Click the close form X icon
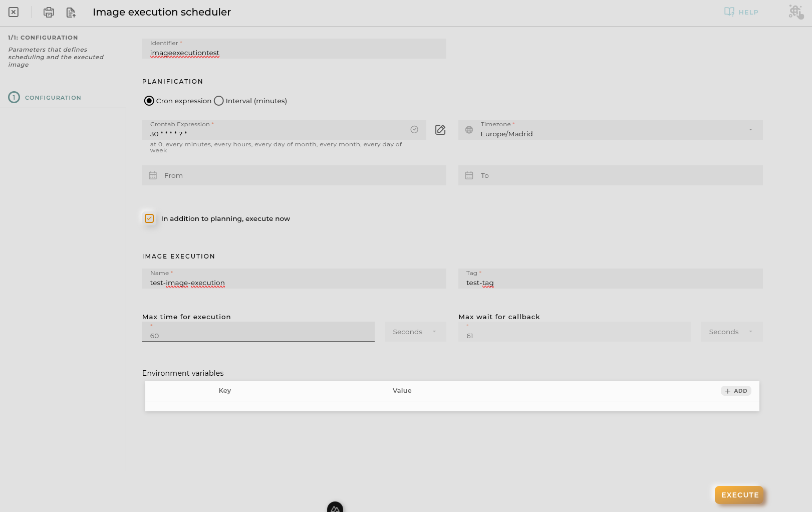This screenshot has height=512, width=812. tap(14, 12)
